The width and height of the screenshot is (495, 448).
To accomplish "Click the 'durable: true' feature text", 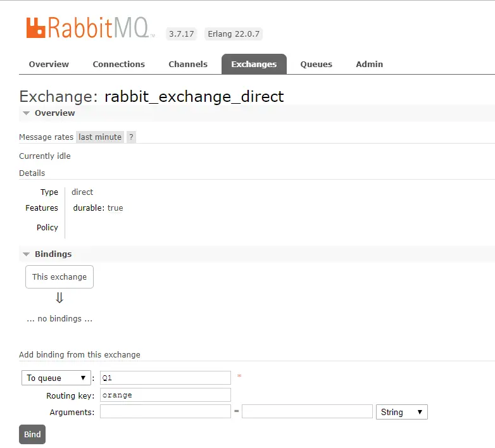I will [x=98, y=208].
